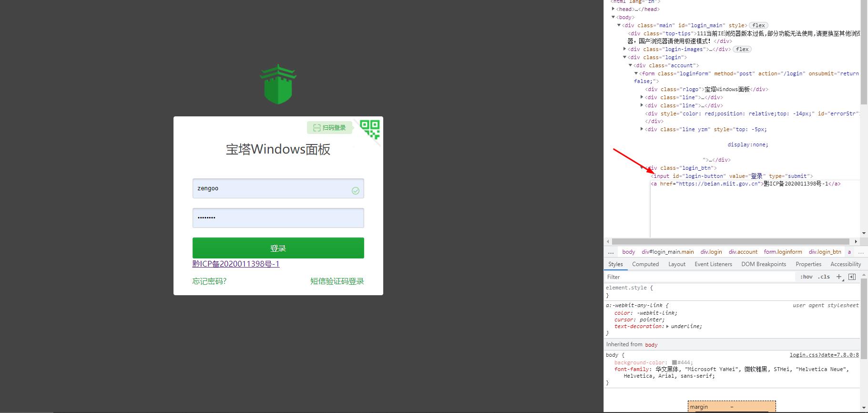Toggle the :hov element state panel
This screenshot has height=413, width=868.
[x=806, y=277]
